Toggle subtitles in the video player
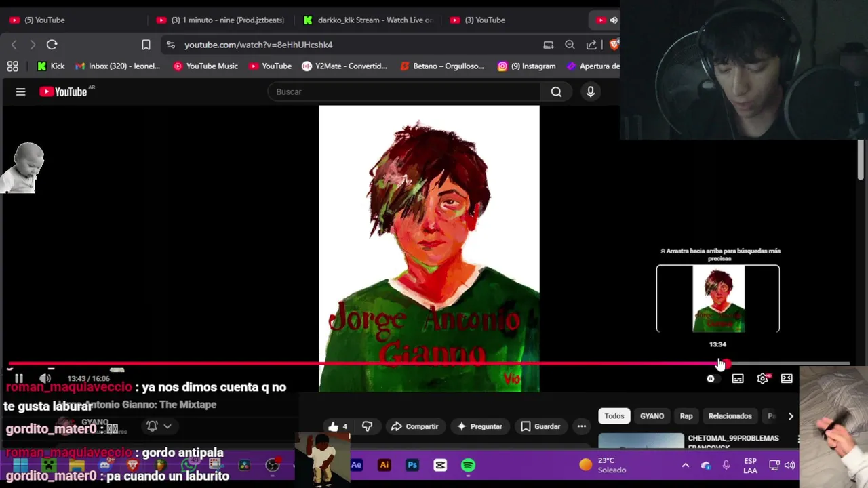Viewport: 868px width, 488px height. click(x=738, y=379)
